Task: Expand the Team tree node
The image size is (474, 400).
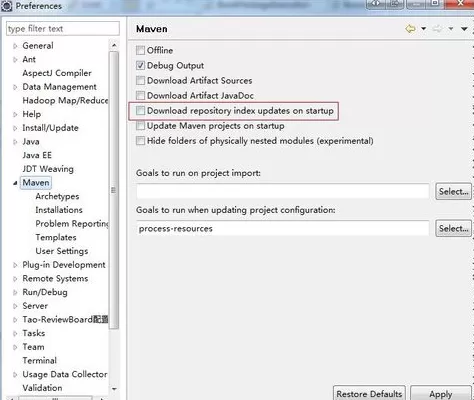Action: pyautogui.click(x=15, y=347)
